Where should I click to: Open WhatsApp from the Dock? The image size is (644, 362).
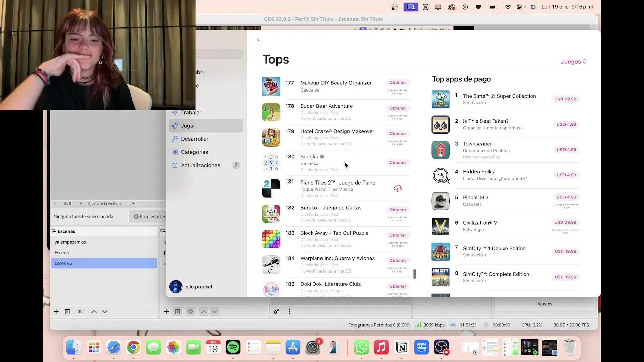[x=361, y=347]
